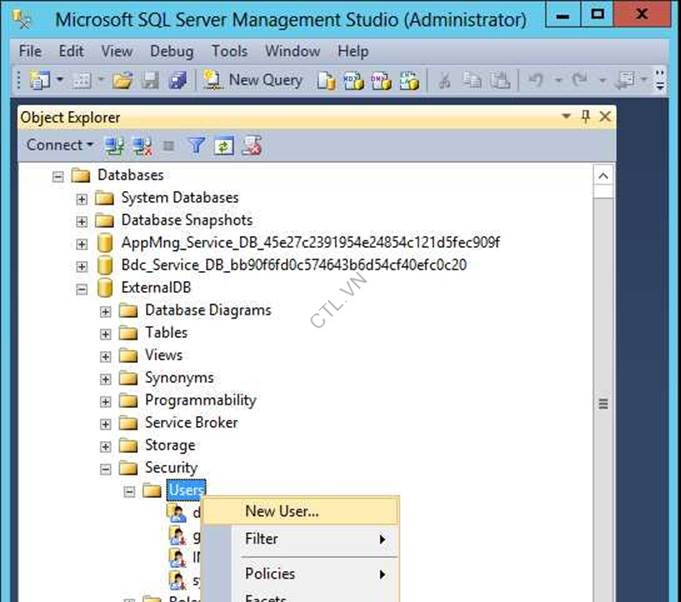Open the Redo history dropdown arrow
681x602 pixels.
[602, 80]
